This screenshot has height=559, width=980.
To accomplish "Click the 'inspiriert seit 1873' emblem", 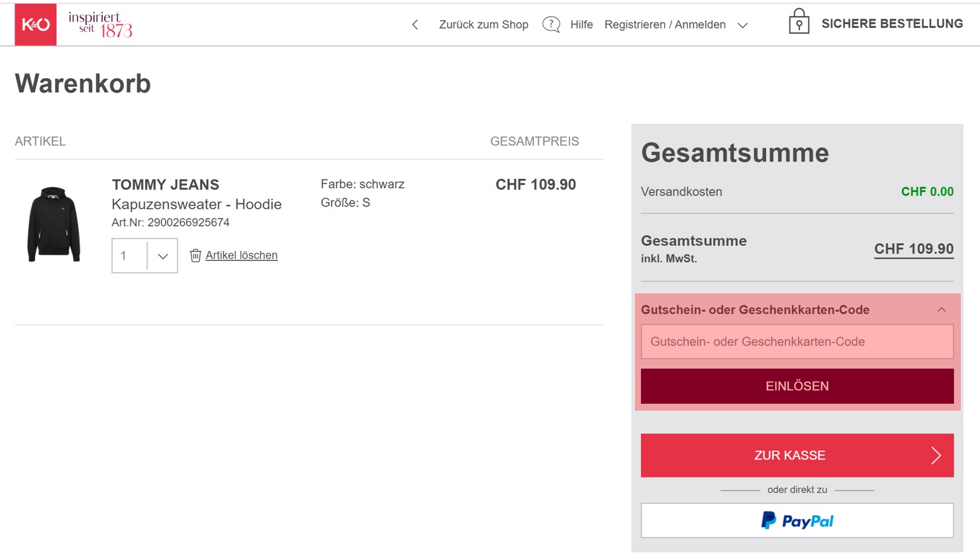I will tap(101, 25).
